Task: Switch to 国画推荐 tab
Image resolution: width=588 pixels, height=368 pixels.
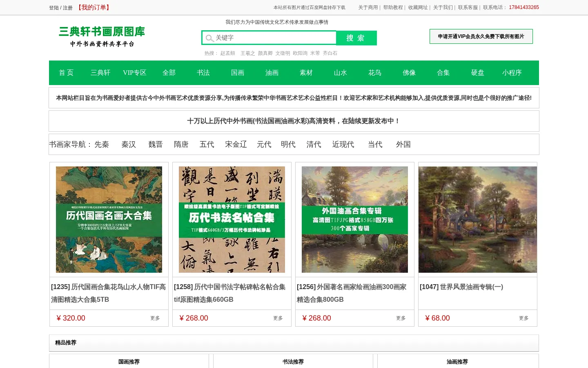Action: click(129, 361)
